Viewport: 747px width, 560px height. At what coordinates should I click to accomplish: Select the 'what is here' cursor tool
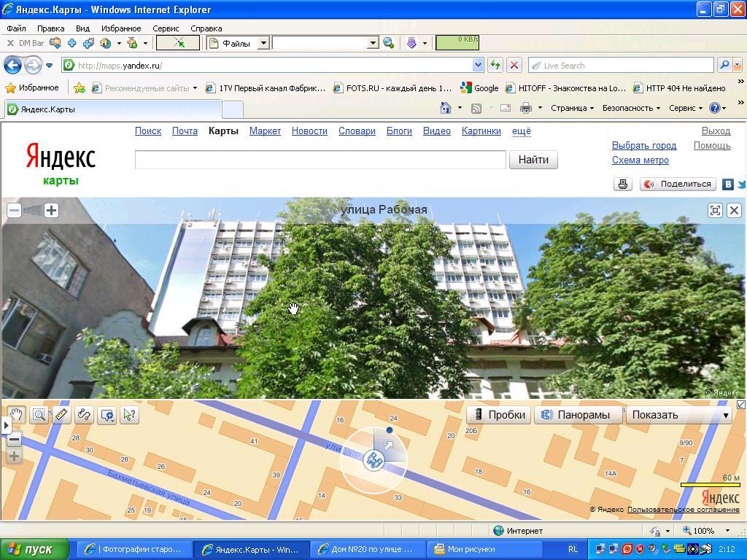point(129,415)
